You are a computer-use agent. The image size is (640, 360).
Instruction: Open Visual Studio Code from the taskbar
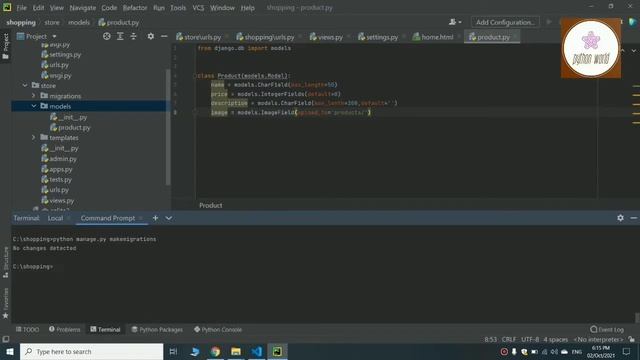tap(256, 351)
